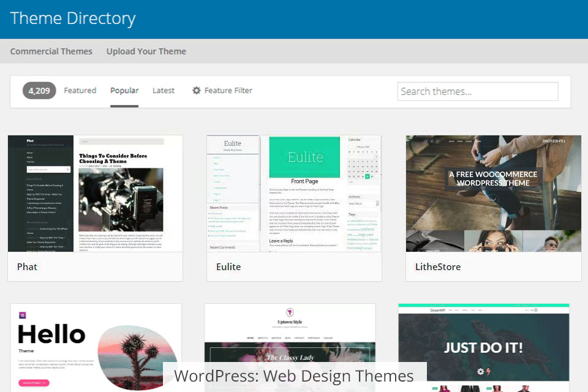The image size is (588, 392).
Task: Click the Eulite theme name
Action: 228,266
